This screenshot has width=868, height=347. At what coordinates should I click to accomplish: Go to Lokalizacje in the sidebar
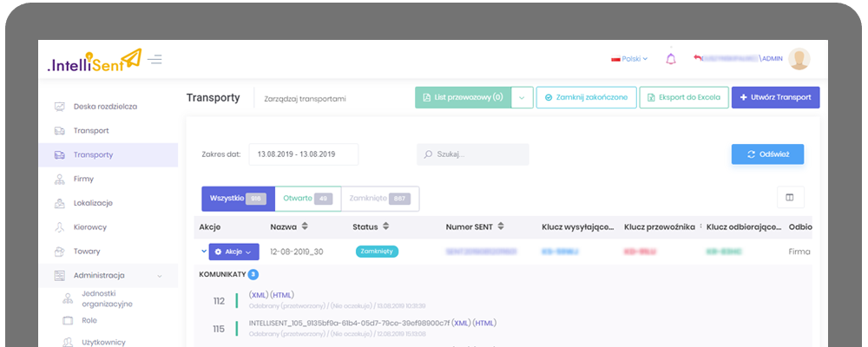[x=93, y=203]
